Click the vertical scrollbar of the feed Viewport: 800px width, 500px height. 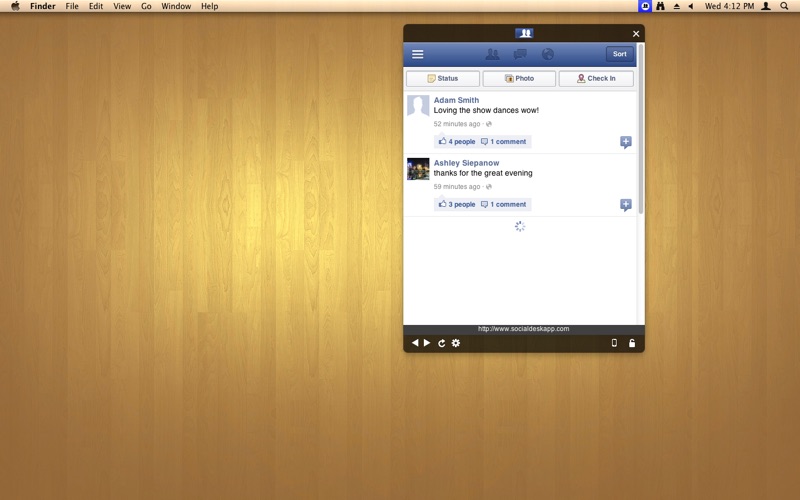640,130
